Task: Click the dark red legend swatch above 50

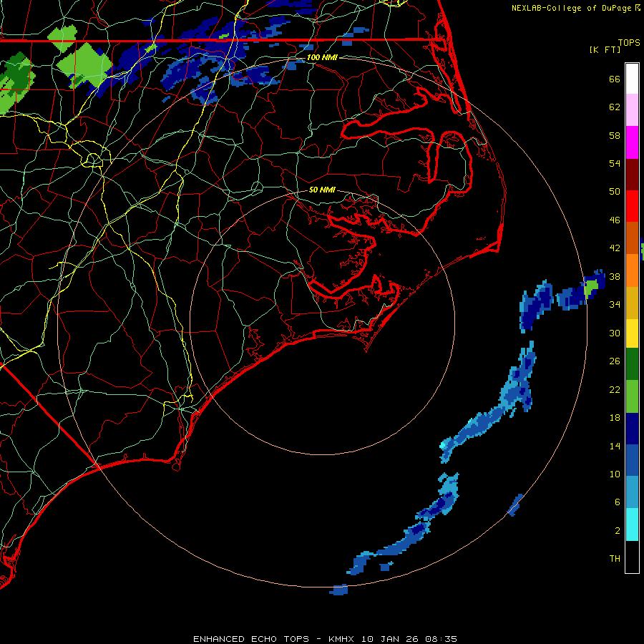Action: click(x=632, y=175)
